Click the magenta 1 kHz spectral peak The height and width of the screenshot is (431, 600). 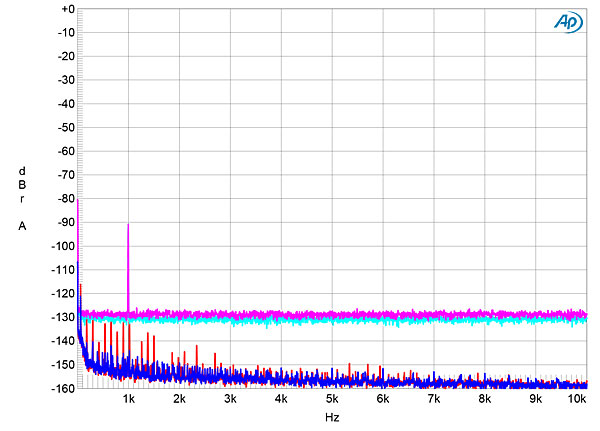[128, 268]
